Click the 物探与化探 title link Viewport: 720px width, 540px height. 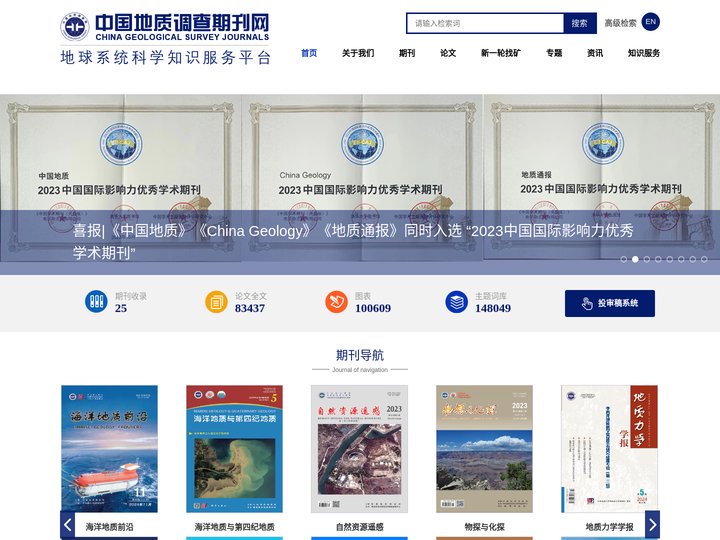click(484, 527)
